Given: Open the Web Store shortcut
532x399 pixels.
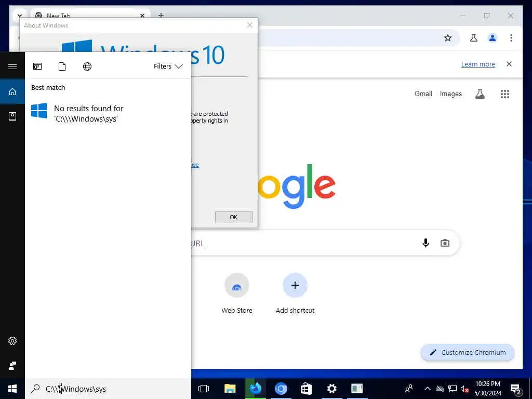Looking at the screenshot, I should (237, 294).
